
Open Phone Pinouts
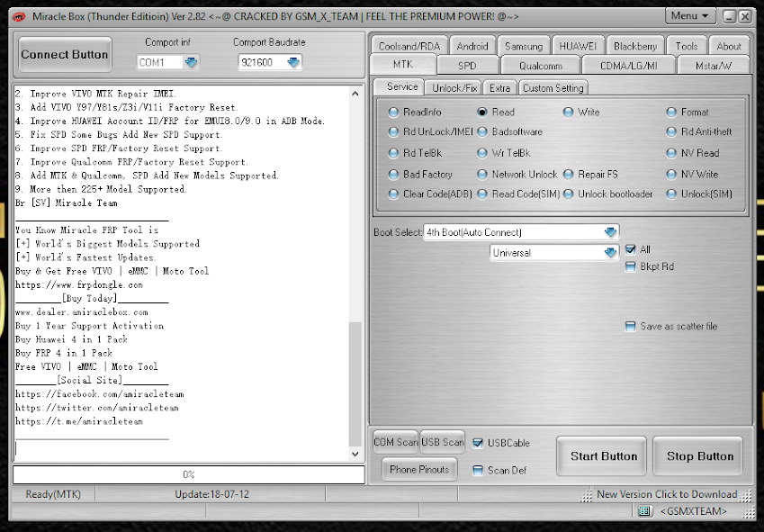[x=419, y=470]
